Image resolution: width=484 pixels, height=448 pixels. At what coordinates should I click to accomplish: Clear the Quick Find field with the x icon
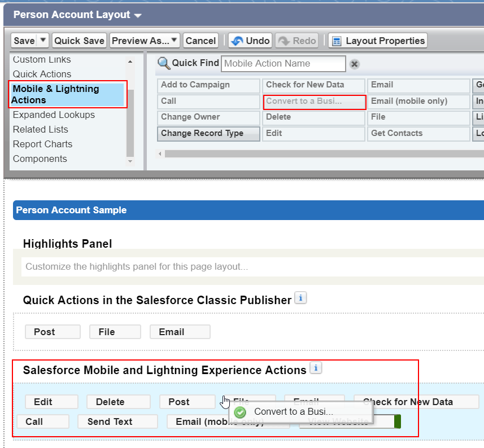(354, 64)
